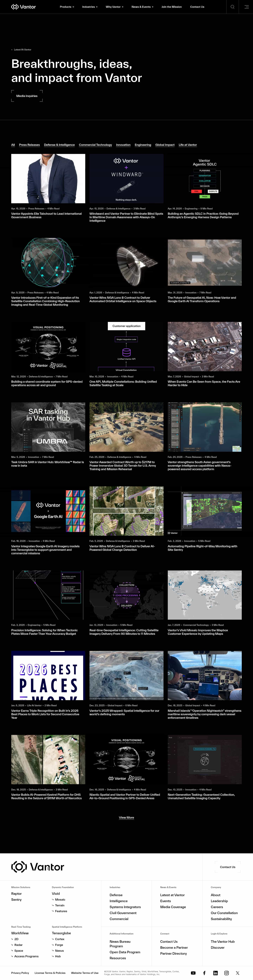Open Radar sublink under WorldView

(18, 945)
